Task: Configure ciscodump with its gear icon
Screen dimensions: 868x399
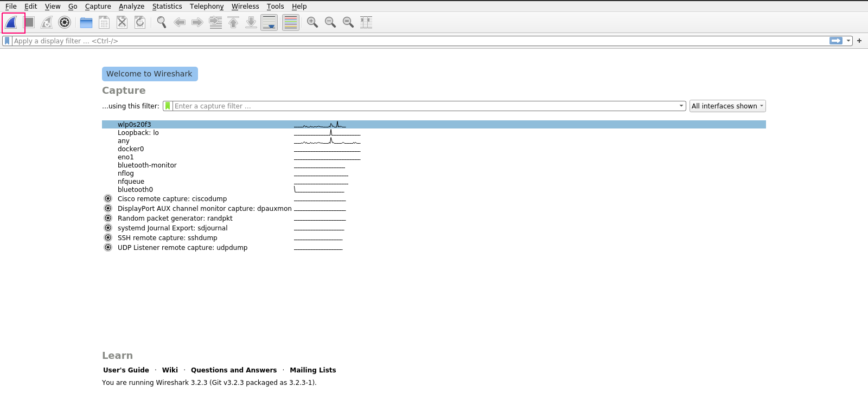Action: 108,198
